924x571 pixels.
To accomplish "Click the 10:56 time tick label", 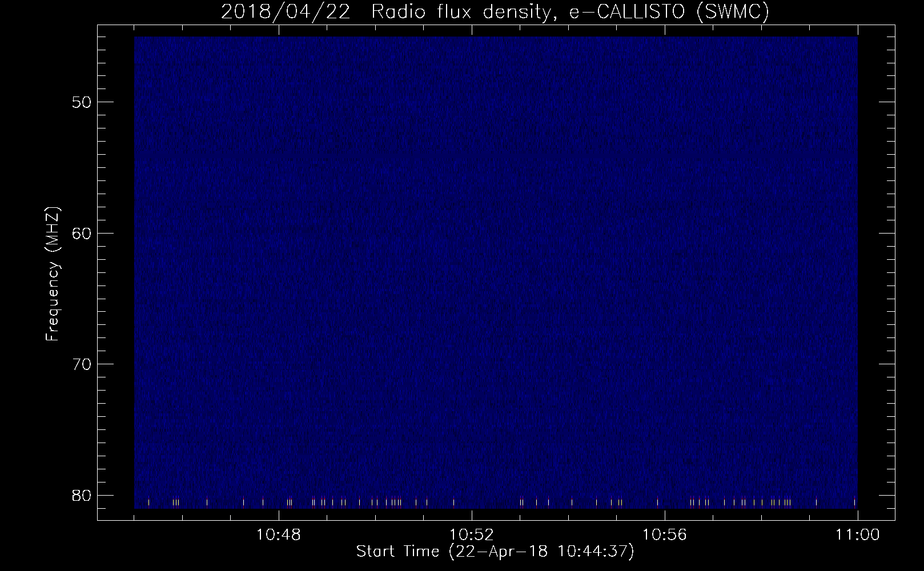I will tap(665, 535).
